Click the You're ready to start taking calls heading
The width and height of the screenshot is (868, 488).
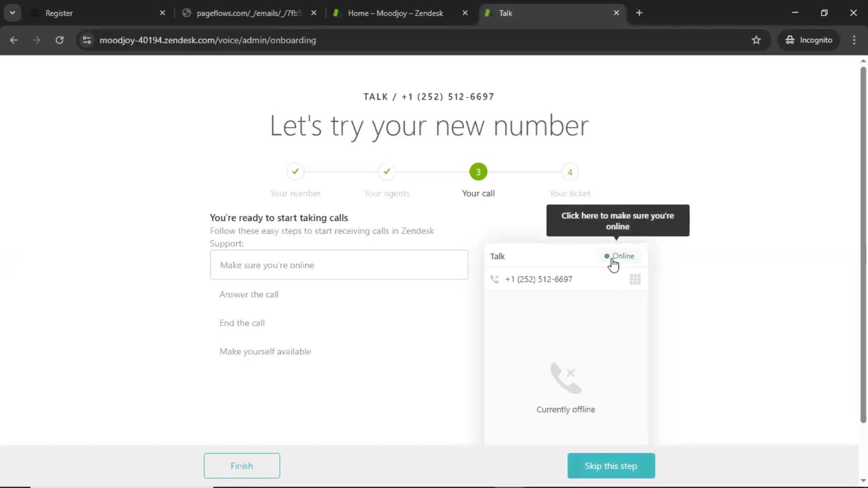tap(279, 218)
